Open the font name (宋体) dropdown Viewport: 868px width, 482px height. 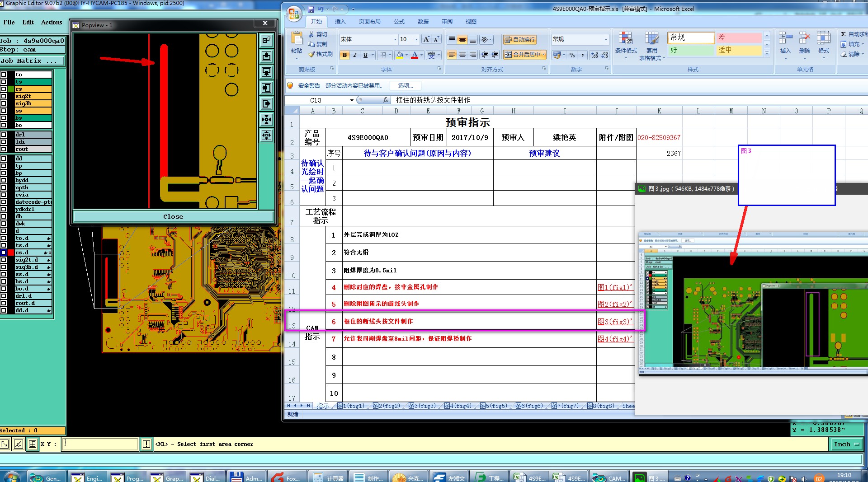click(x=395, y=39)
